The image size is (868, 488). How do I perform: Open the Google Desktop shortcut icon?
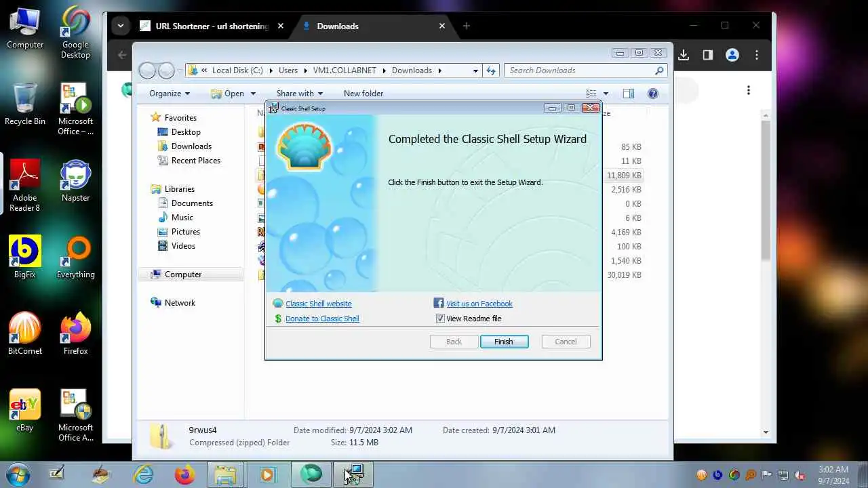75,33
